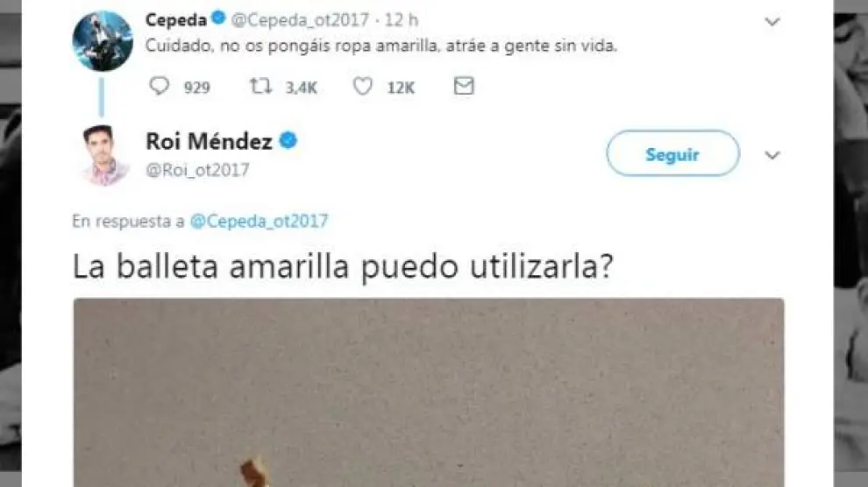Open the @Cepeda_ot2017 reply mention link
This screenshot has width=868, height=487.
(259, 221)
